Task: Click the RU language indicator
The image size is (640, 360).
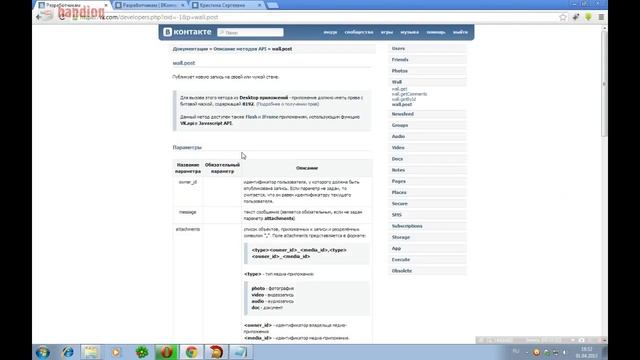Action: point(516,351)
